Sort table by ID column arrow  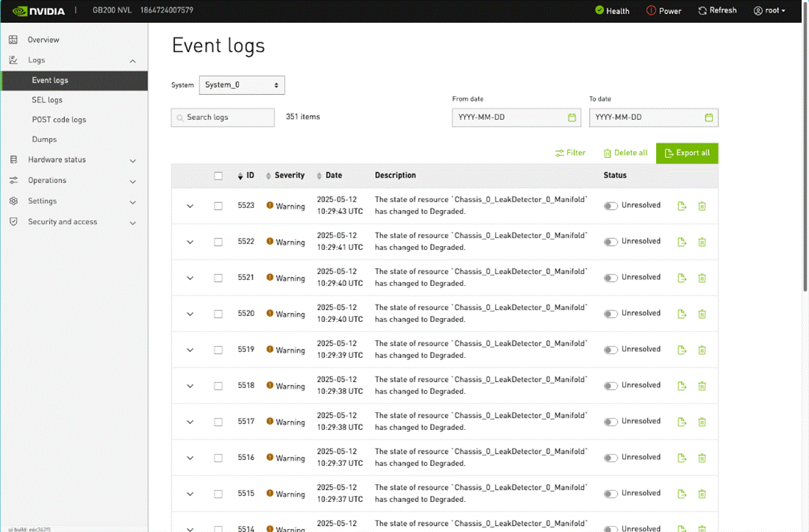click(x=240, y=176)
